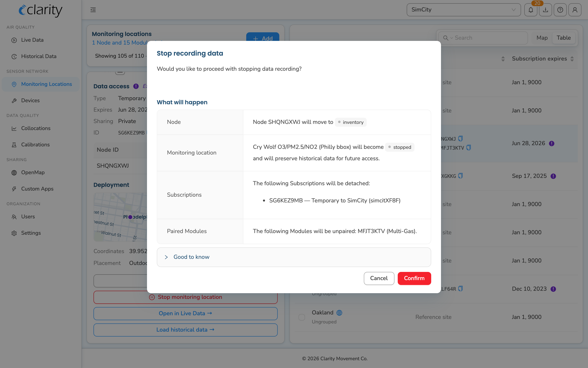Screen dimensions: 588x368
Task: Click the Data access info icon
Action: coord(136,86)
